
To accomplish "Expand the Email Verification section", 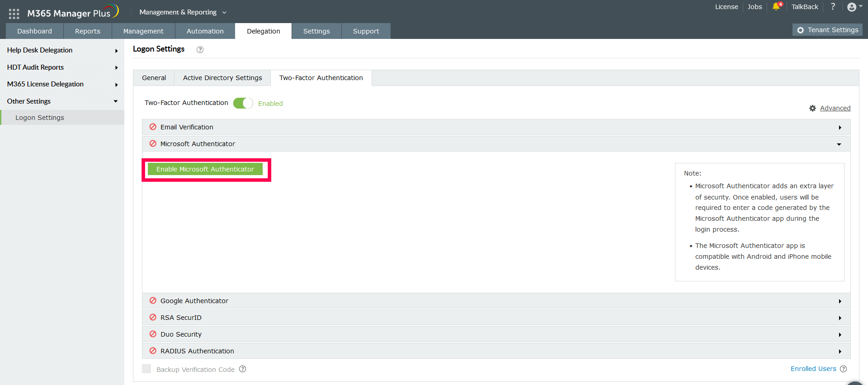I will 496,127.
